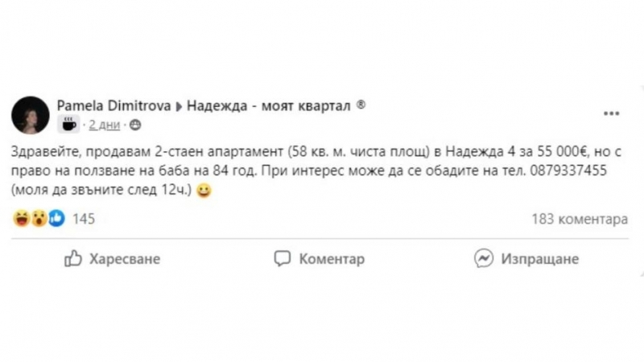Click the arrow between author and group name
This screenshot has height=362, width=644.
click(x=179, y=105)
